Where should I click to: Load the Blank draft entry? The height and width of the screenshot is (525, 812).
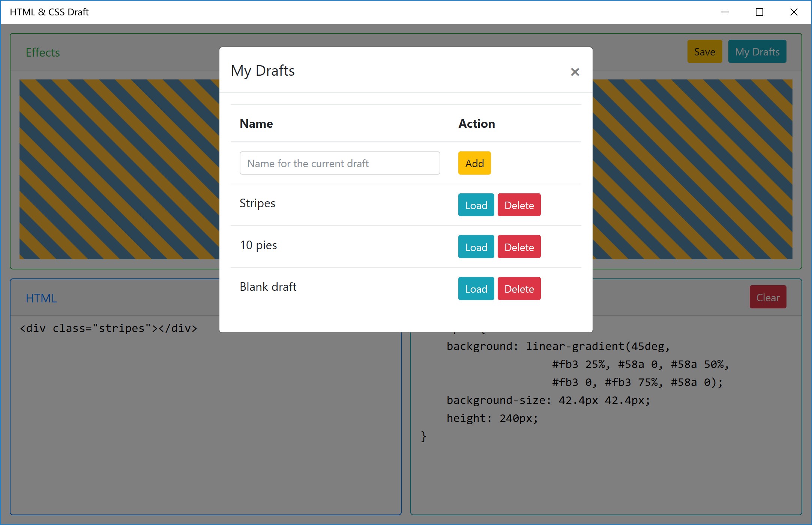pos(476,289)
